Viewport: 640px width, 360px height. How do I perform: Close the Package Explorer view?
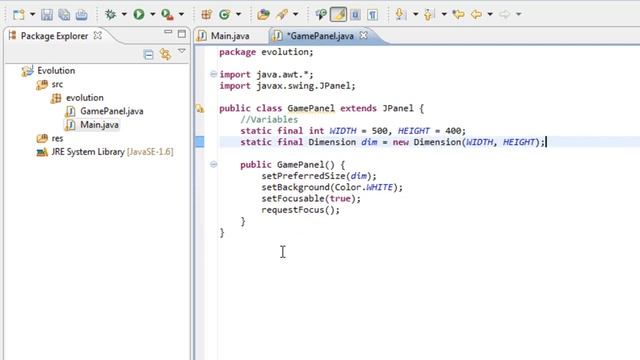tap(98, 36)
